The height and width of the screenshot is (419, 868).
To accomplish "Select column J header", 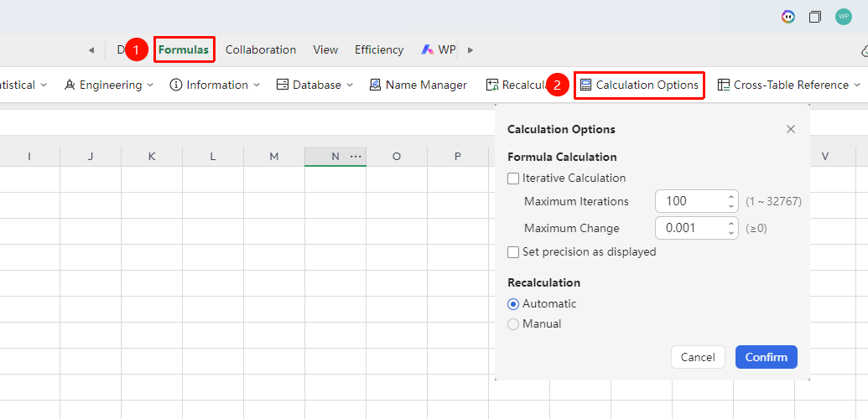I will click(91, 157).
